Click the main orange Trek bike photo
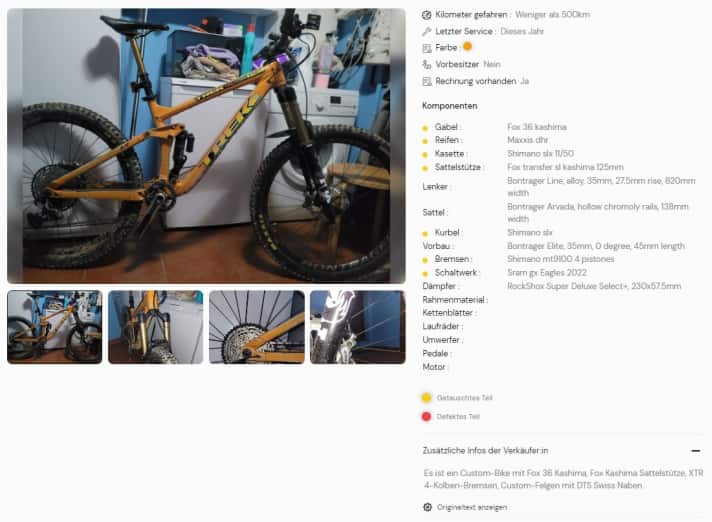Viewport: 712px width, 522px height. point(206,146)
